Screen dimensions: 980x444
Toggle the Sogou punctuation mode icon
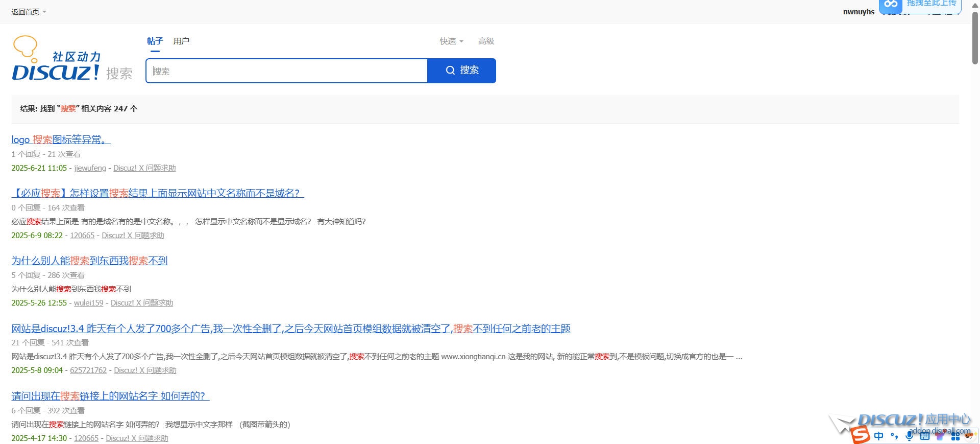click(x=894, y=436)
